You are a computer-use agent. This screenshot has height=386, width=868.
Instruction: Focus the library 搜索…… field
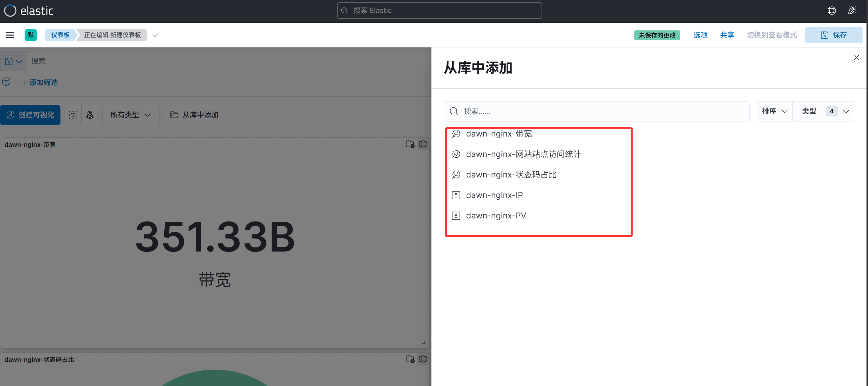coord(596,111)
